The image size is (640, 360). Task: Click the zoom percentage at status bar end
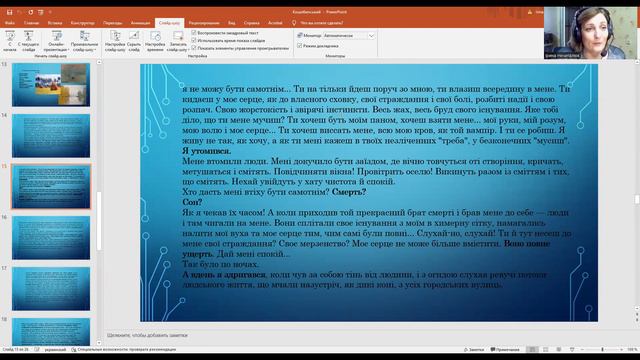coord(632,349)
